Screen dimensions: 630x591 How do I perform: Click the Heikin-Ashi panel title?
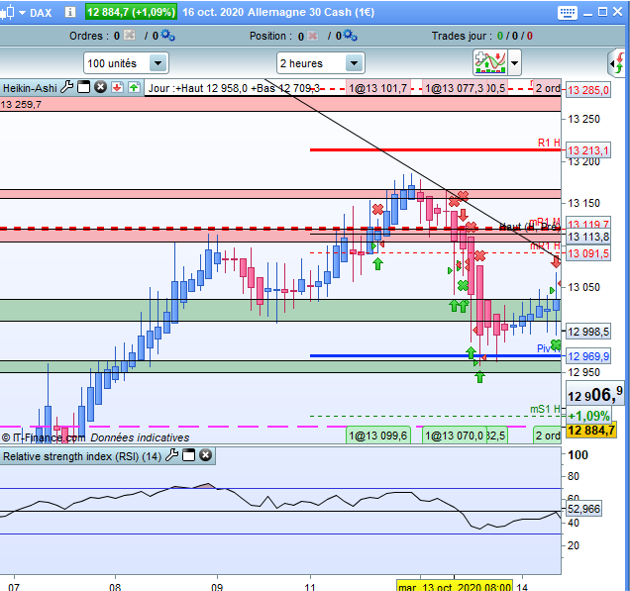(x=30, y=88)
